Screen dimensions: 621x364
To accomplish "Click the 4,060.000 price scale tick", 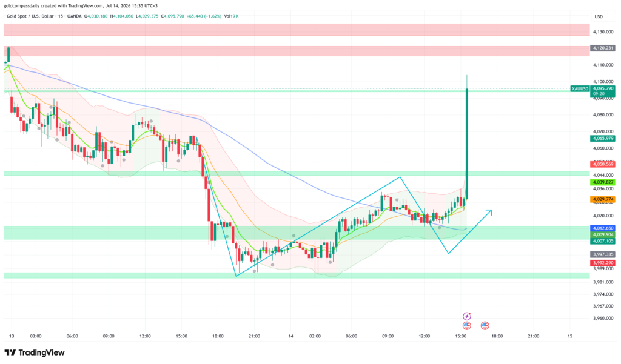I will click(x=603, y=148).
